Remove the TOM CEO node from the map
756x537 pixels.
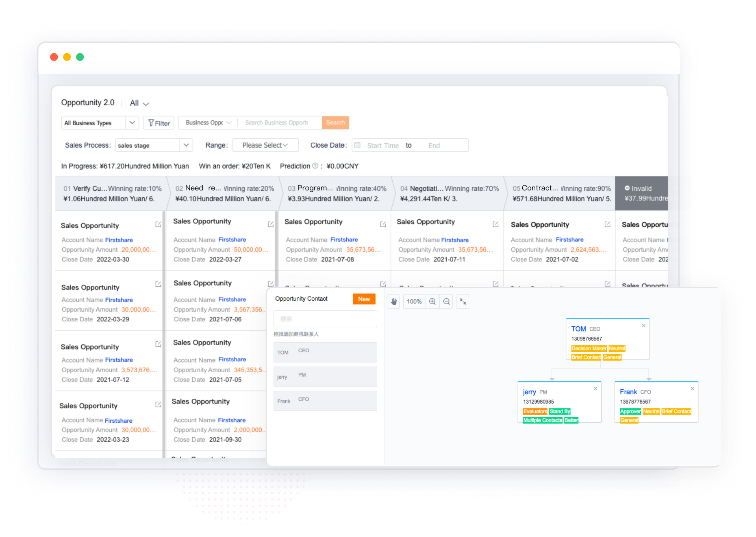coord(643,325)
